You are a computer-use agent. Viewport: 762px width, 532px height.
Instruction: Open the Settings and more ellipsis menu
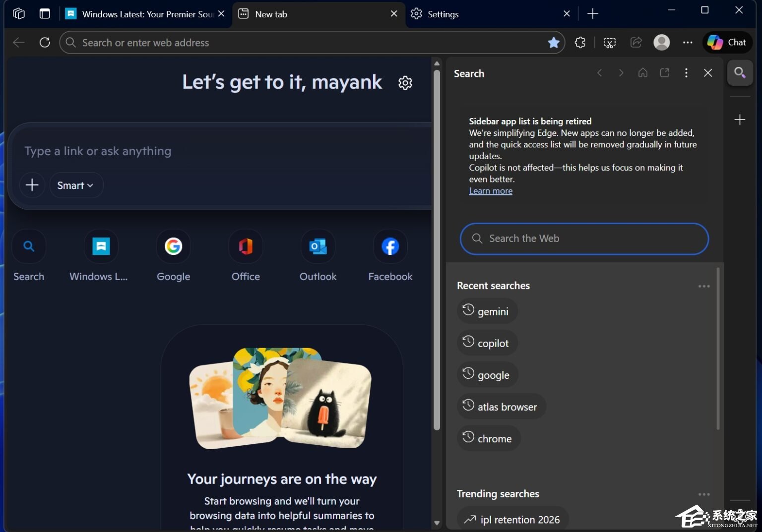point(688,43)
